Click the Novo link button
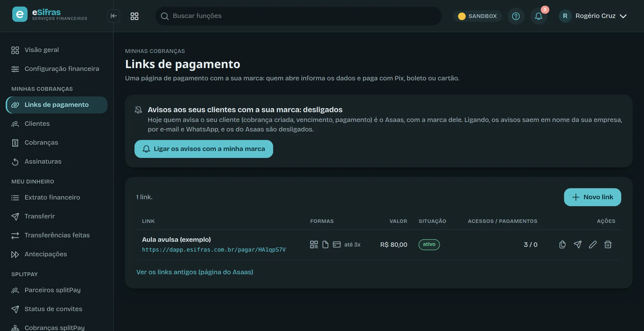 coord(593,197)
